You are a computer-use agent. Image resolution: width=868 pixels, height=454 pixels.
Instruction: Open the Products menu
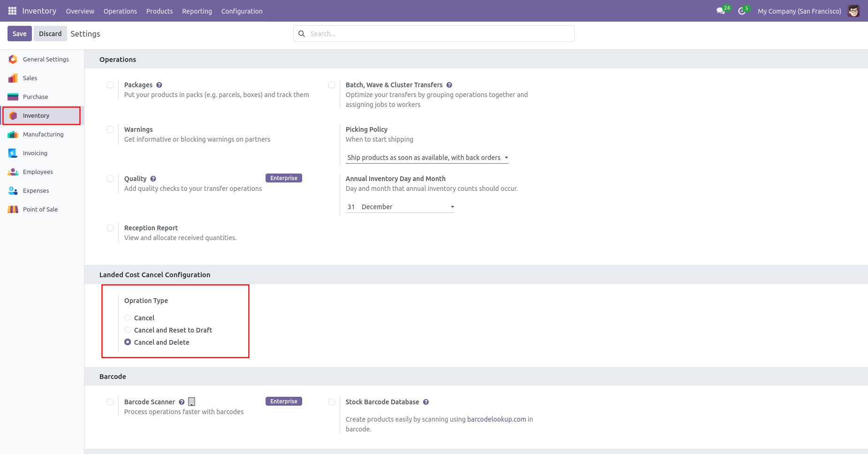pyautogui.click(x=160, y=11)
